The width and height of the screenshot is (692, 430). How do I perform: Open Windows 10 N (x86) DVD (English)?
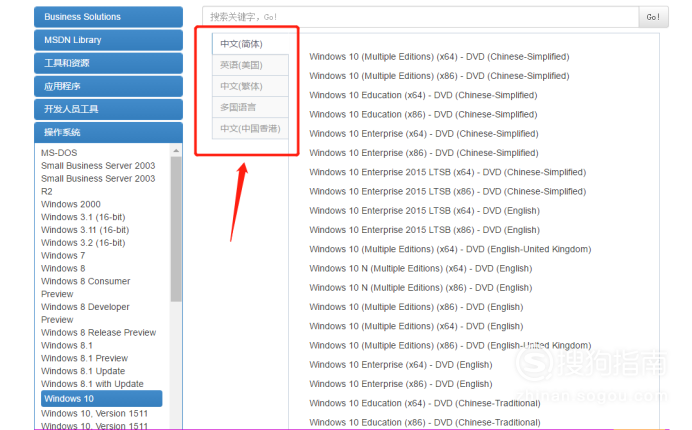(421, 288)
